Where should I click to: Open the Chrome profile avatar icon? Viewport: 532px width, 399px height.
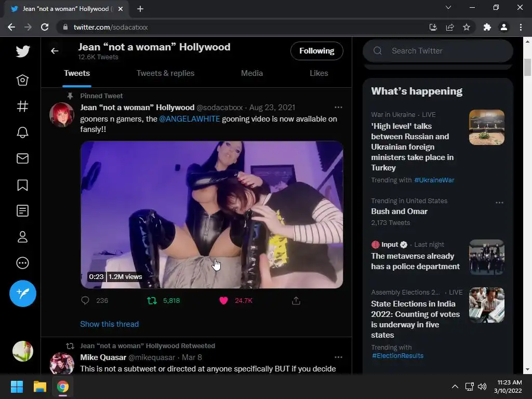pyautogui.click(x=504, y=27)
